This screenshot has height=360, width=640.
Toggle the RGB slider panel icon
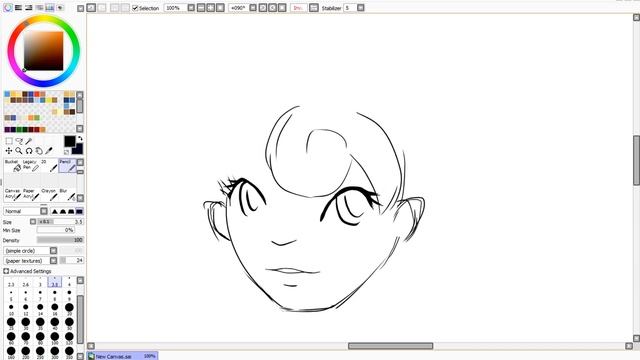(x=19, y=7)
